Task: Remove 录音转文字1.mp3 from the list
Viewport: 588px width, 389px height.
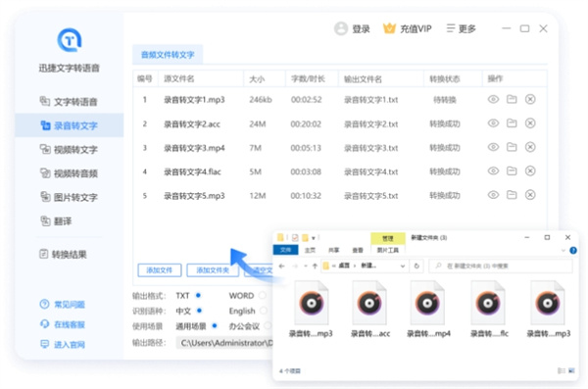Action: coord(530,99)
